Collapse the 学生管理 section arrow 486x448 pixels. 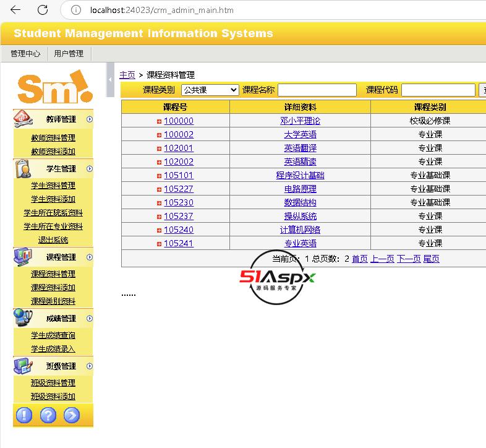click(90, 169)
